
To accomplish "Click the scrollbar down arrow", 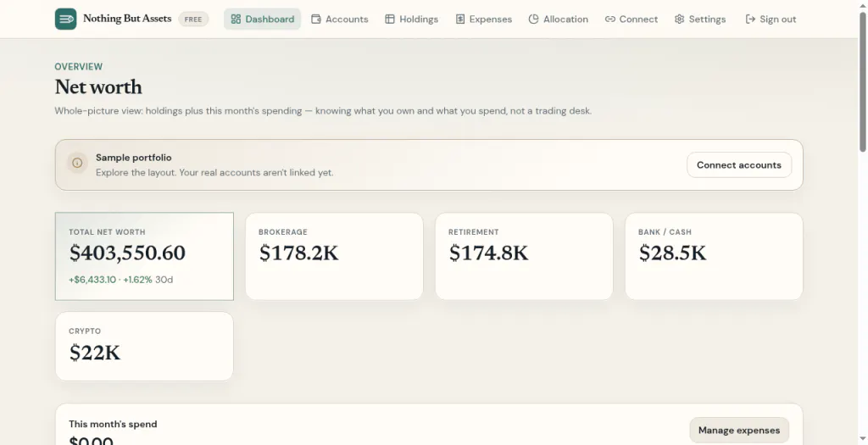I will (862, 440).
